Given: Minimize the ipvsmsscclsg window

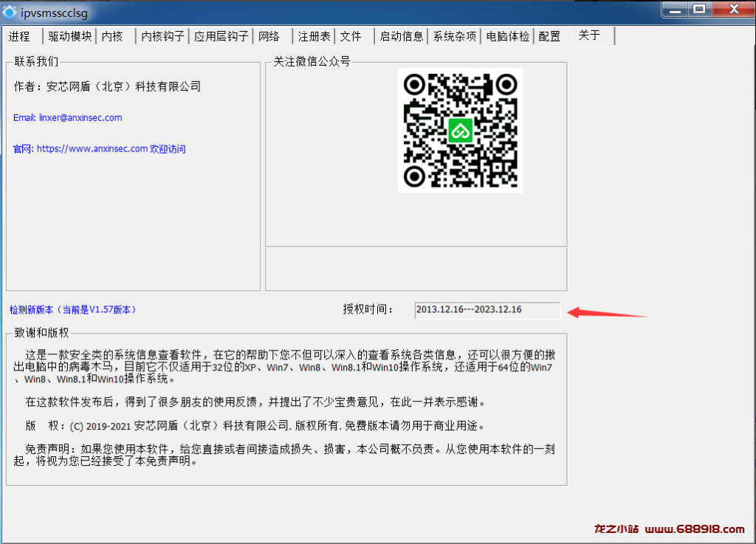Looking at the screenshot, I should pyautogui.click(x=675, y=10).
